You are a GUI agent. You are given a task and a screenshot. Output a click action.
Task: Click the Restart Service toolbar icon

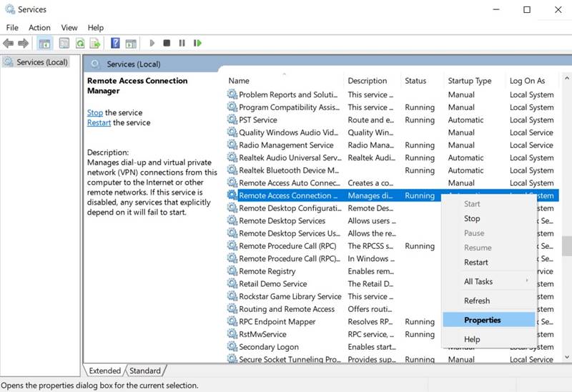pos(197,43)
